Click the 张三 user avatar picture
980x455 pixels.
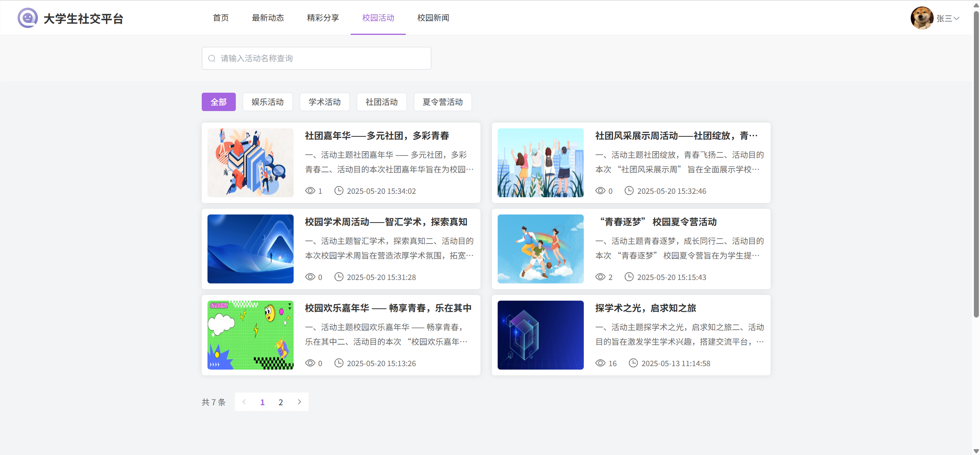[x=921, y=18]
